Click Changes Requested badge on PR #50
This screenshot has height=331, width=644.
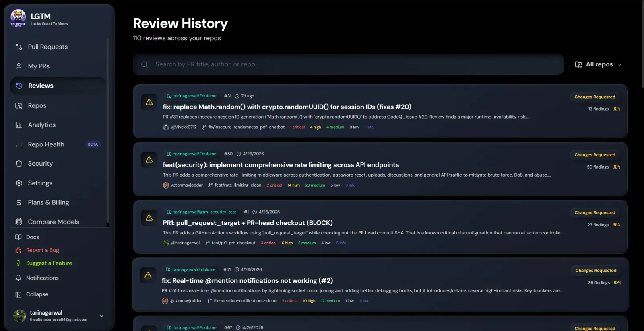[x=595, y=155]
